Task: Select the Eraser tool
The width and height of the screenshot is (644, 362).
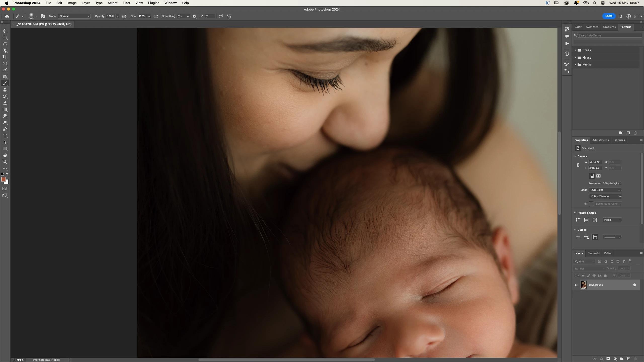Action: [x=5, y=103]
